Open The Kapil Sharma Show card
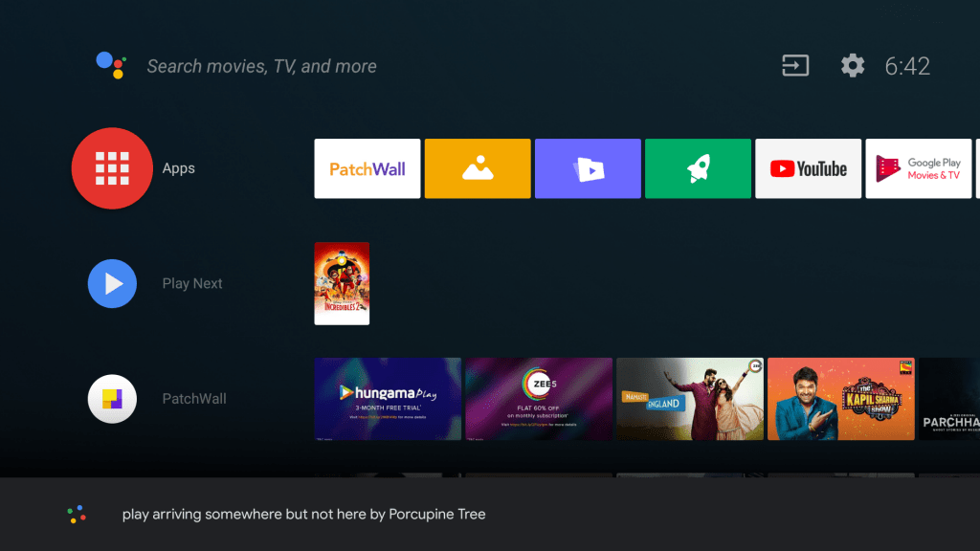 click(840, 399)
